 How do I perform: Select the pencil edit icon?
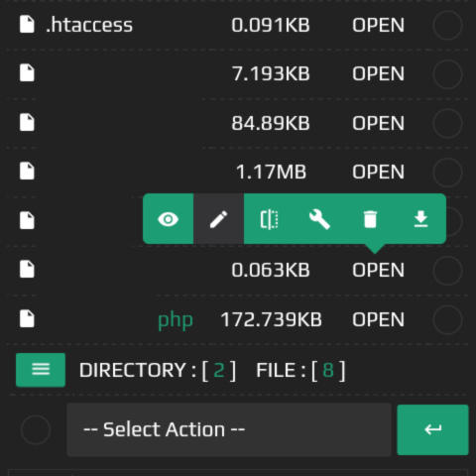[218, 219]
